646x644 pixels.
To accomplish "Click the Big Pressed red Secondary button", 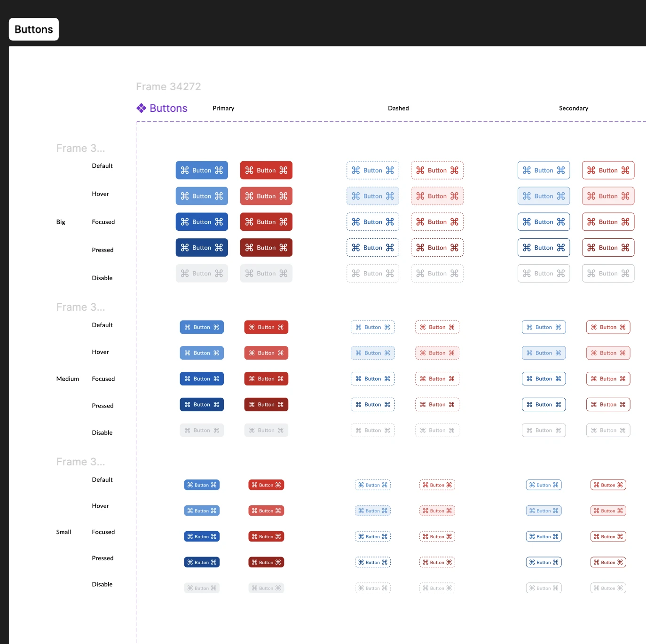I will click(x=608, y=248).
